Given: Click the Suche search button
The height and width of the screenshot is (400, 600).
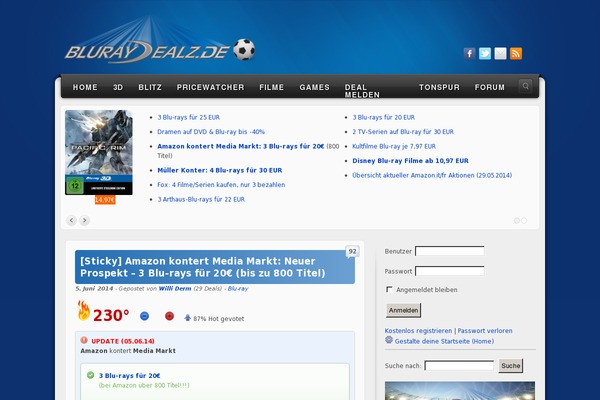Looking at the screenshot, I should pos(510,366).
